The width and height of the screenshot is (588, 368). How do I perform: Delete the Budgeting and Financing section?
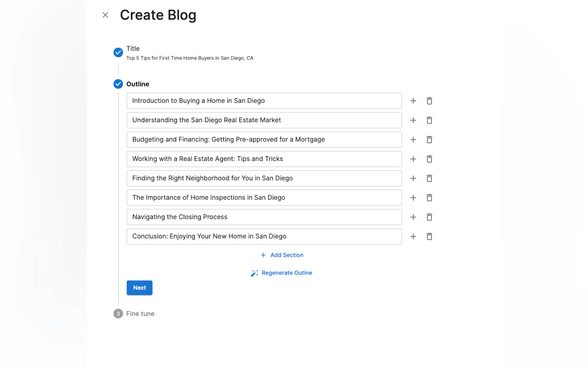point(429,140)
